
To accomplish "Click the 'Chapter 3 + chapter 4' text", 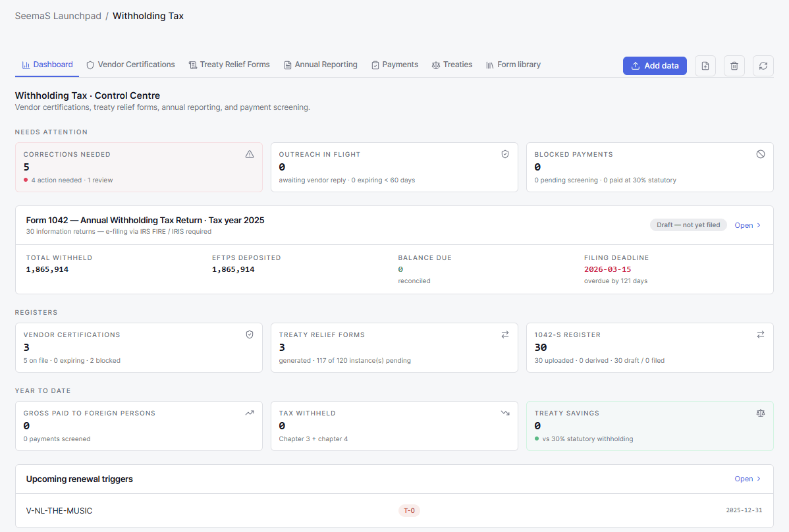I will point(313,439).
